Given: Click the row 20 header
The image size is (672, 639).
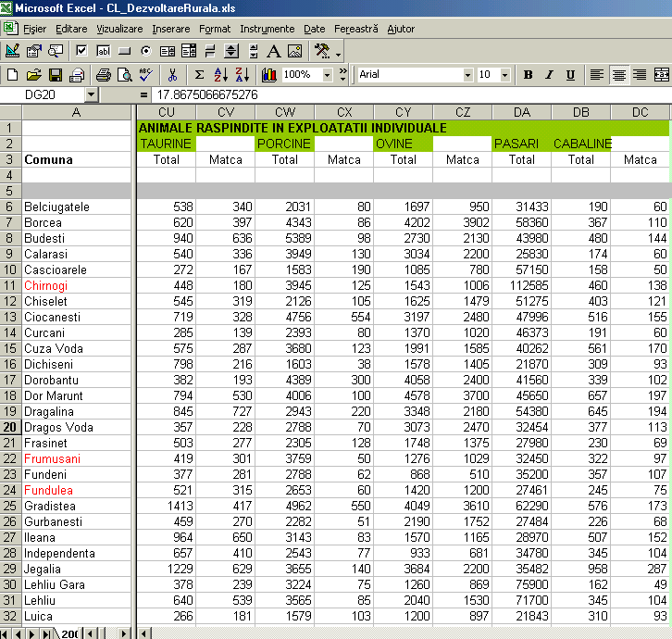Looking at the screenshot, I should [11, 427].
